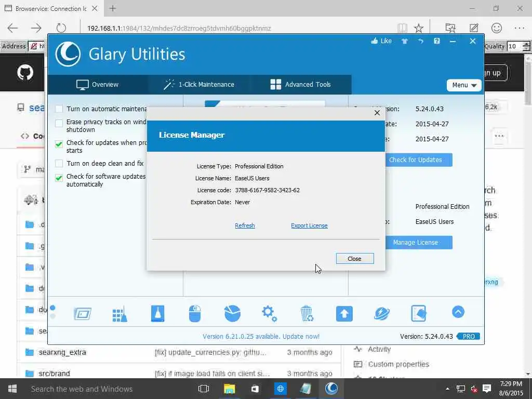Click the restore arrow icon in title bar
The image size is (532, 399).
point(421,41)
